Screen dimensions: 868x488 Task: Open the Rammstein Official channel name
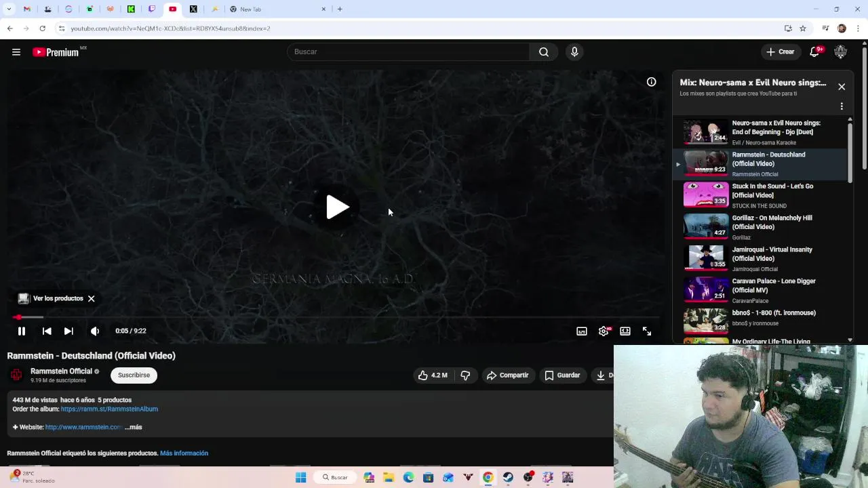61,371
